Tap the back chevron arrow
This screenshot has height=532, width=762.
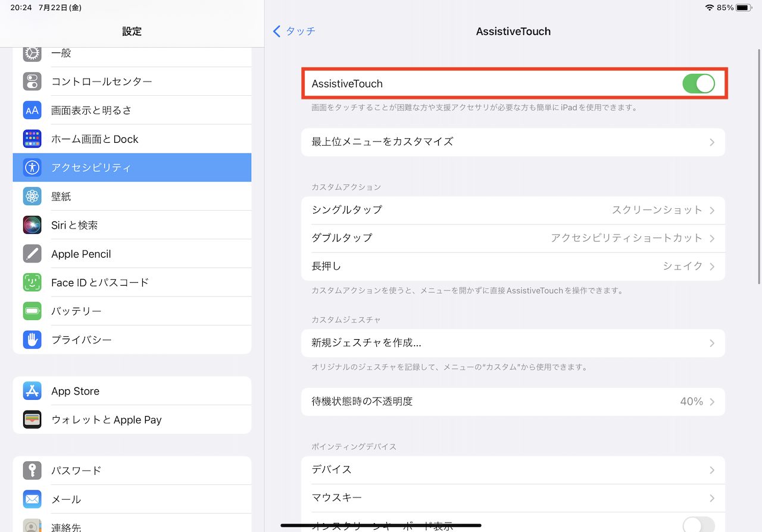(277, 32)
